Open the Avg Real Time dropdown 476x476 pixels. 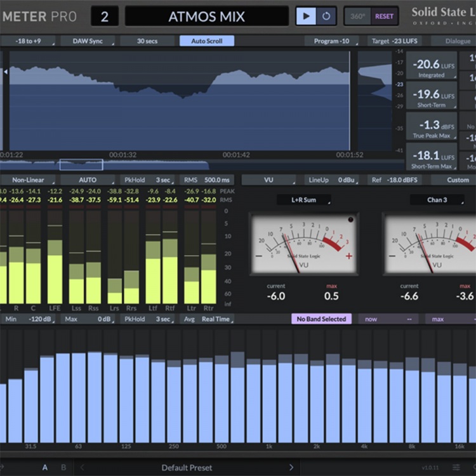(207, 319)
